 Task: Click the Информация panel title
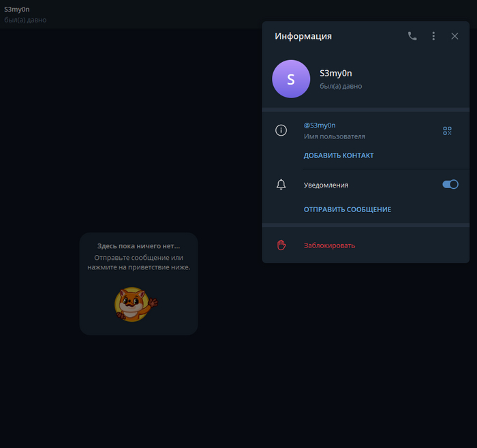click(303, 36)
